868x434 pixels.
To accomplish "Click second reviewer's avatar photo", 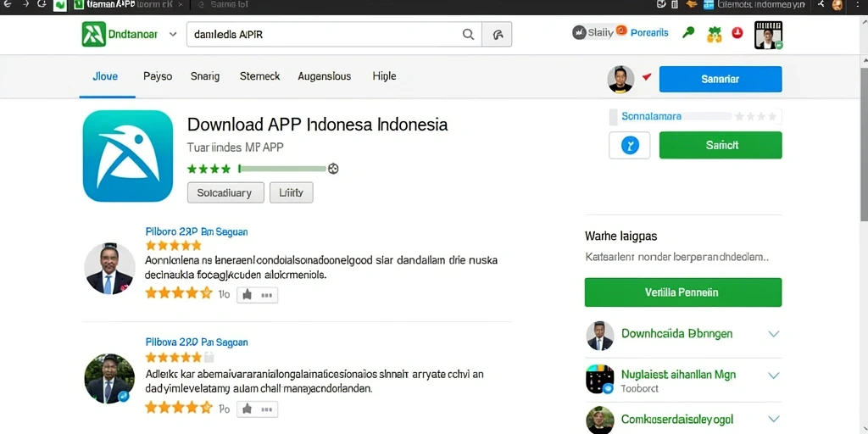I will coord(109,379).
